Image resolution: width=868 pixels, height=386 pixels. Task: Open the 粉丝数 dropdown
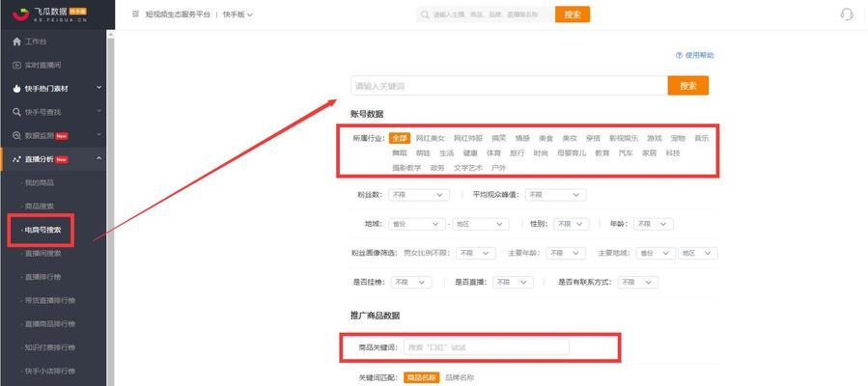point(418,195)
